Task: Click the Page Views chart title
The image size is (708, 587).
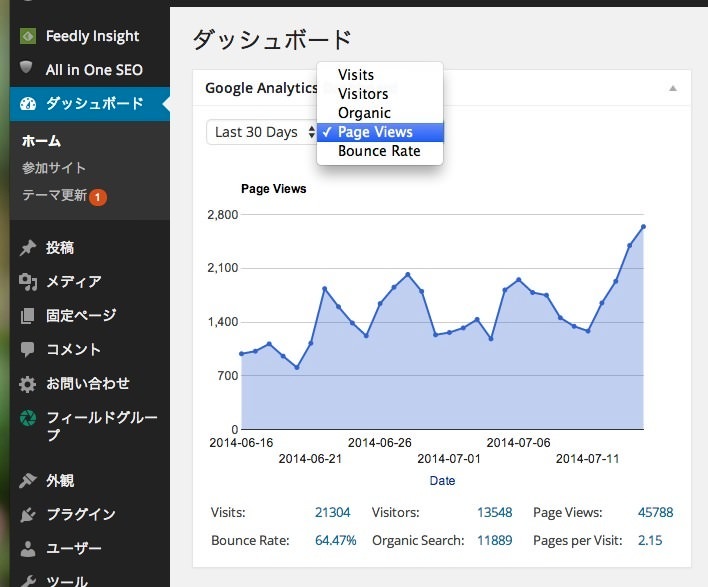Action: [x=274, y=189]
